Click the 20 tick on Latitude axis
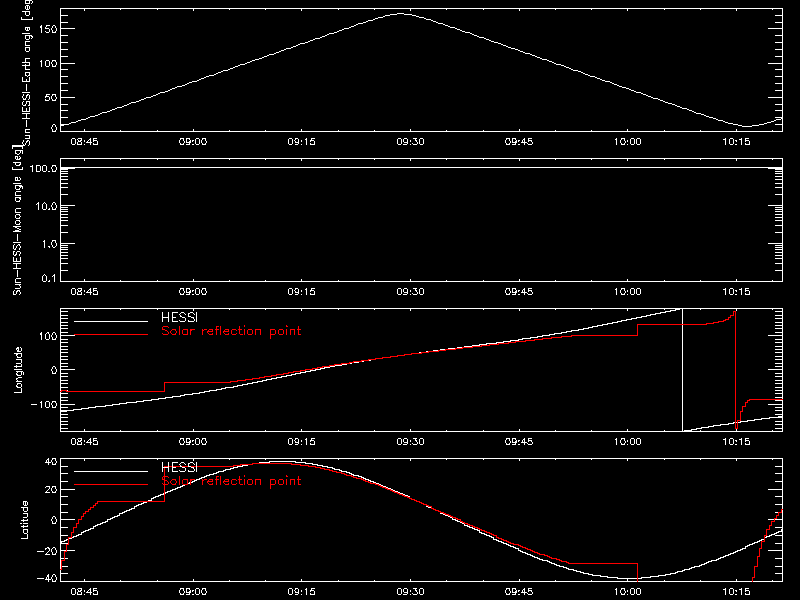The height and width of the screenshot is (600, 800). point(51,490)
